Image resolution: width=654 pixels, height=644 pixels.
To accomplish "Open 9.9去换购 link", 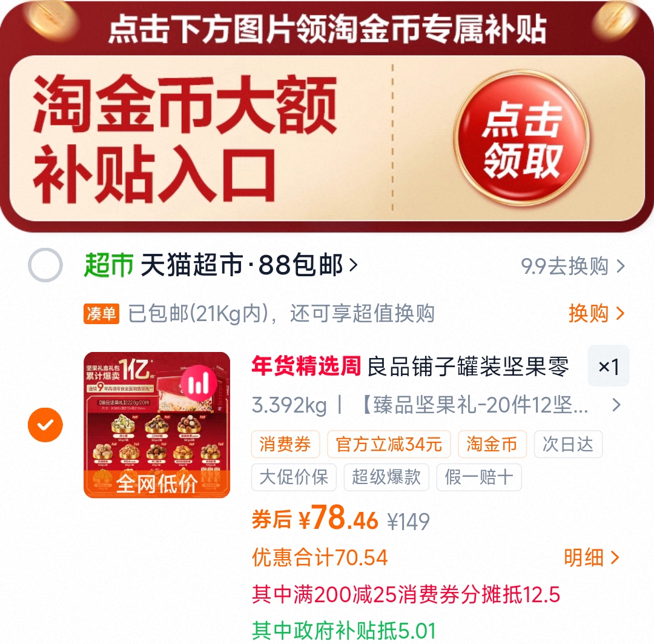I will click(x=573, y=266).
